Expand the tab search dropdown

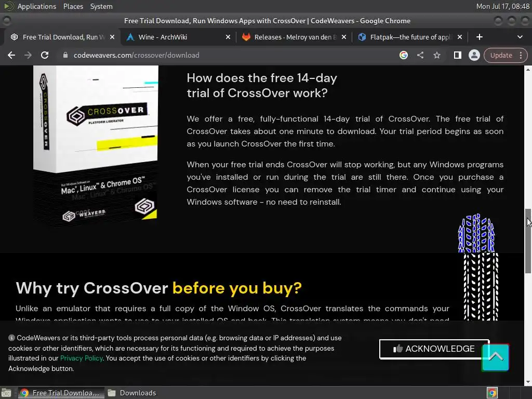[x=520, y=37]
